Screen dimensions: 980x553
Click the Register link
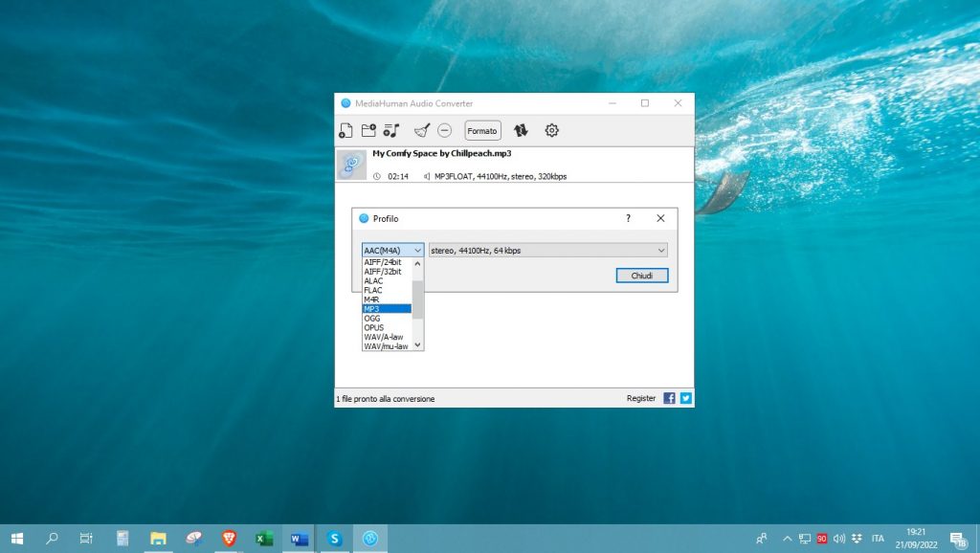641,398
